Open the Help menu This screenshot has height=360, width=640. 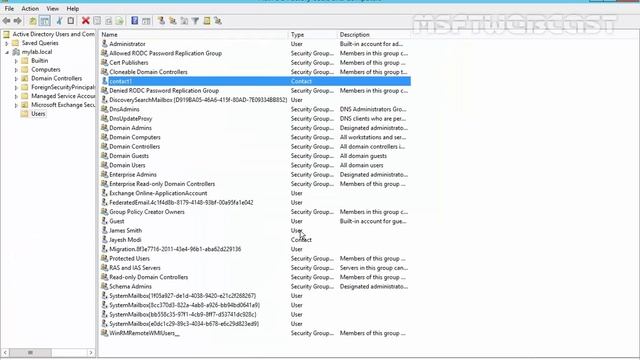click(73, 9)
